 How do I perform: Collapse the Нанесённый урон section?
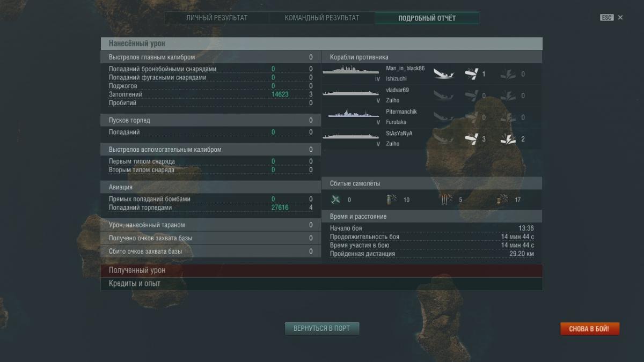coord(321,43)
